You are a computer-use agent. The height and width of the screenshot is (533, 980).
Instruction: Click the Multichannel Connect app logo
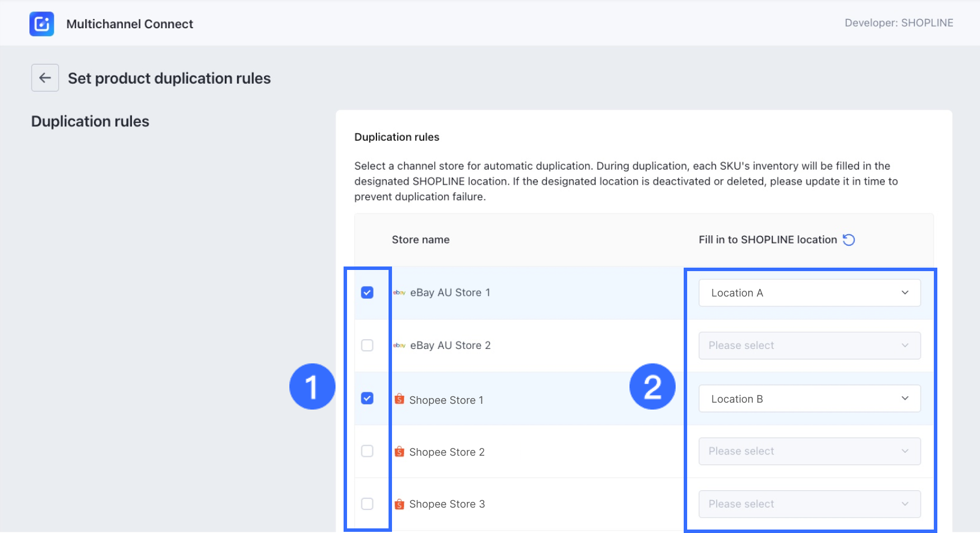click(42, 24)
